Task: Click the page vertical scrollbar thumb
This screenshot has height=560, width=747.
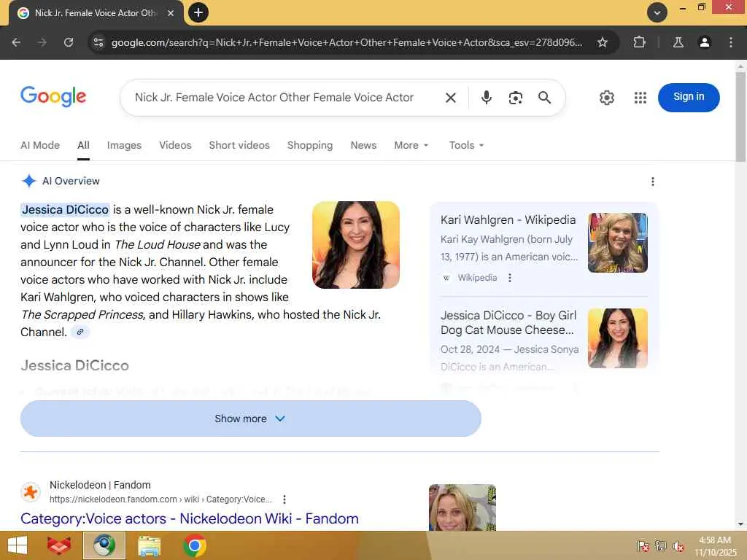Action: 740,117
